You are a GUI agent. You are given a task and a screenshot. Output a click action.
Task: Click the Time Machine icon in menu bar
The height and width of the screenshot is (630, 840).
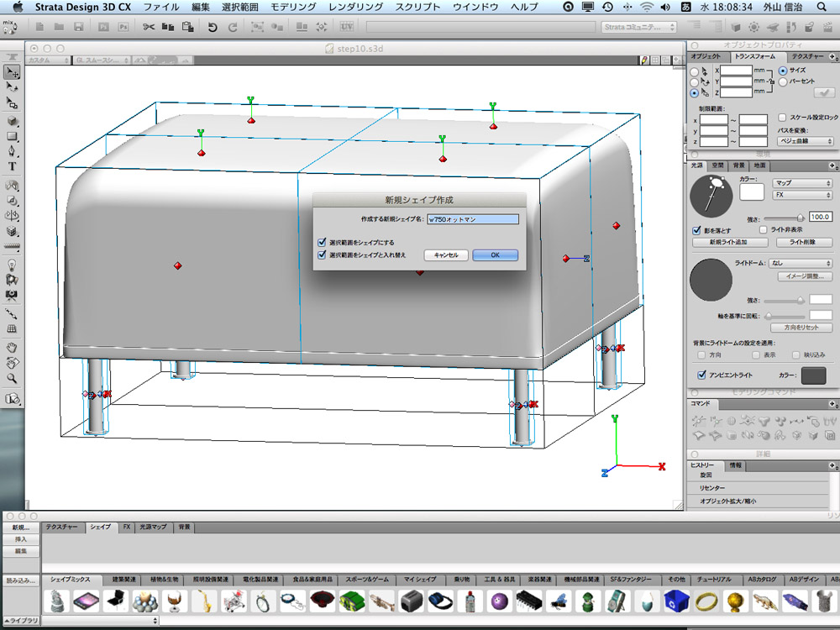tap(607, 7)
